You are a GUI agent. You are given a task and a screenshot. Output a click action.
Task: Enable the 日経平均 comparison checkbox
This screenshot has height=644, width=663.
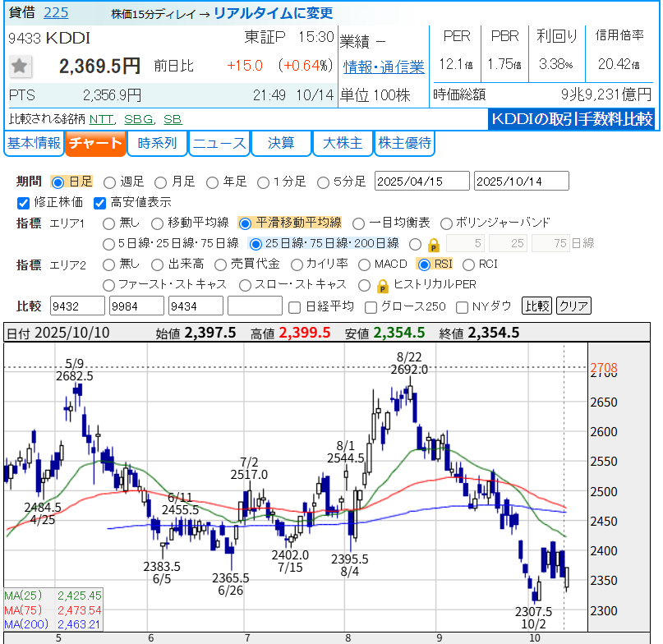coord(295,306)
